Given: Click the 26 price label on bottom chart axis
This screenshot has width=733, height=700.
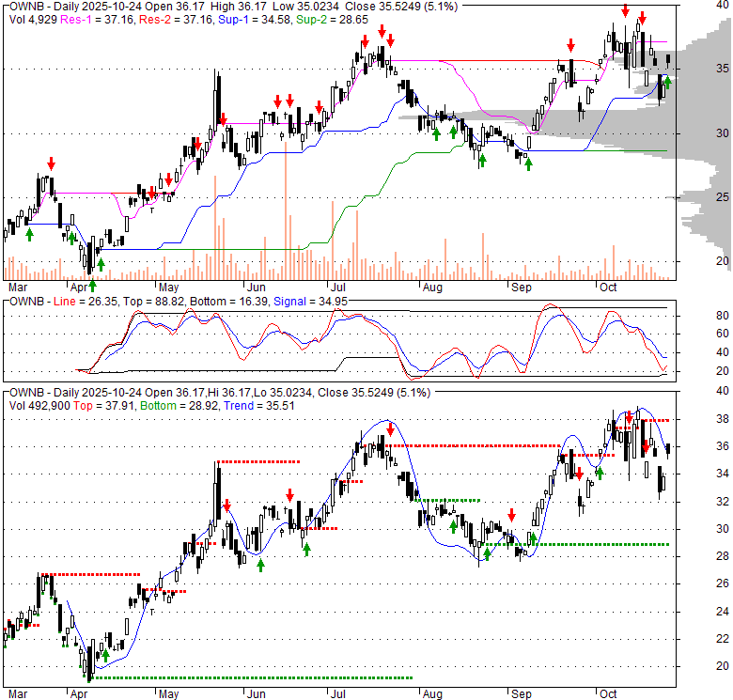Looking at the screenshot, I should pos(723,583).
